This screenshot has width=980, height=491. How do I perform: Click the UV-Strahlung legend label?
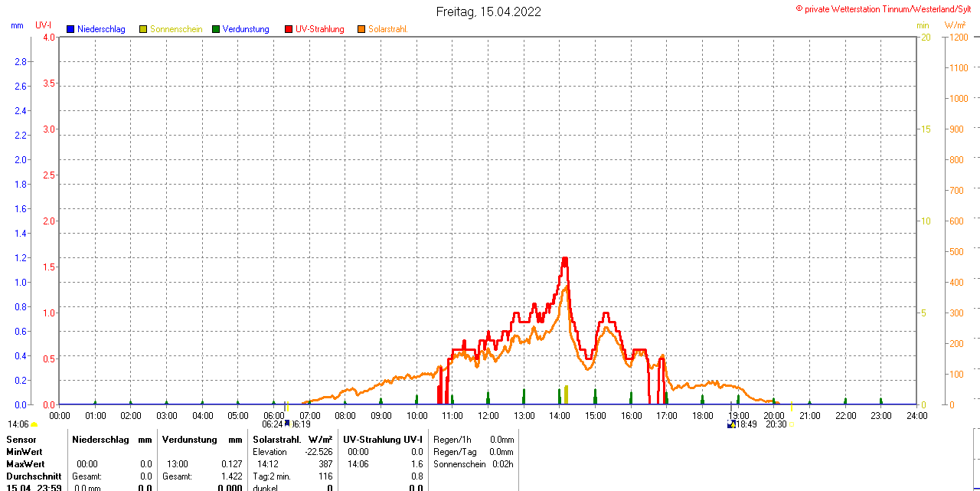320,29
